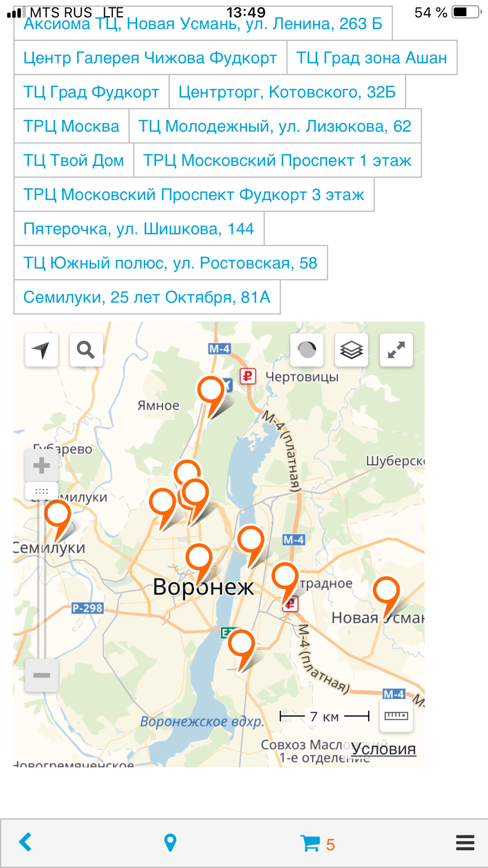The height and width of the screenshot is (868, 488).
Task: Tap the marker above Воронеж label
Action: 199,558
